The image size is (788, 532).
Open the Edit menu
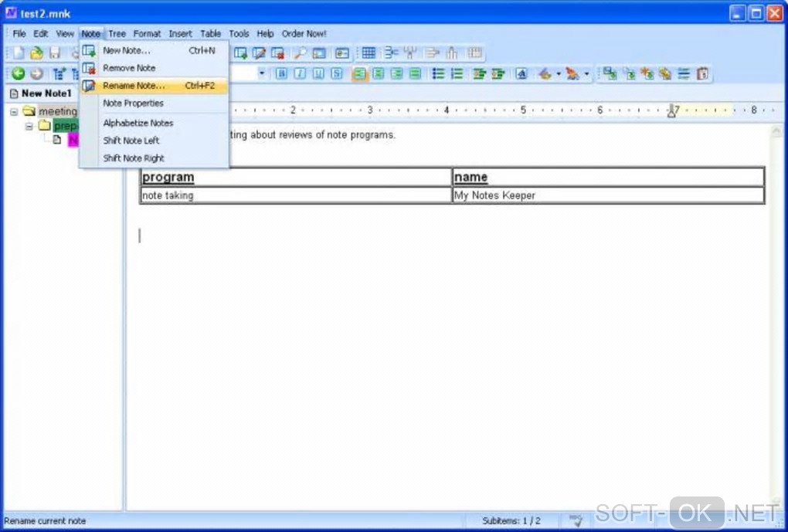41,34
